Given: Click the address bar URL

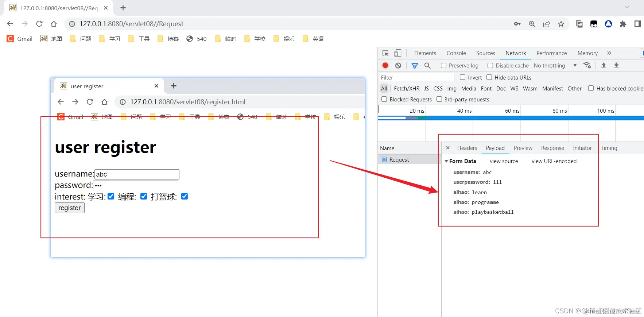Looking at the screenshot, I should click(131, 24).
